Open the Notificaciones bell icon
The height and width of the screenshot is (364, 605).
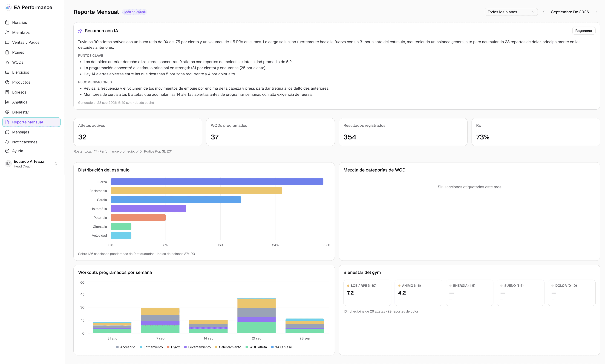[7, 142]
